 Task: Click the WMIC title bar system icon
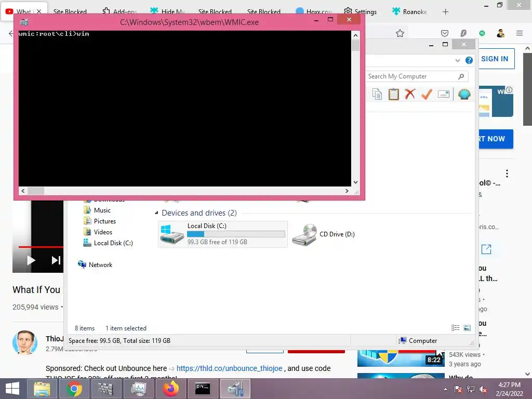(x=24, y=22)
